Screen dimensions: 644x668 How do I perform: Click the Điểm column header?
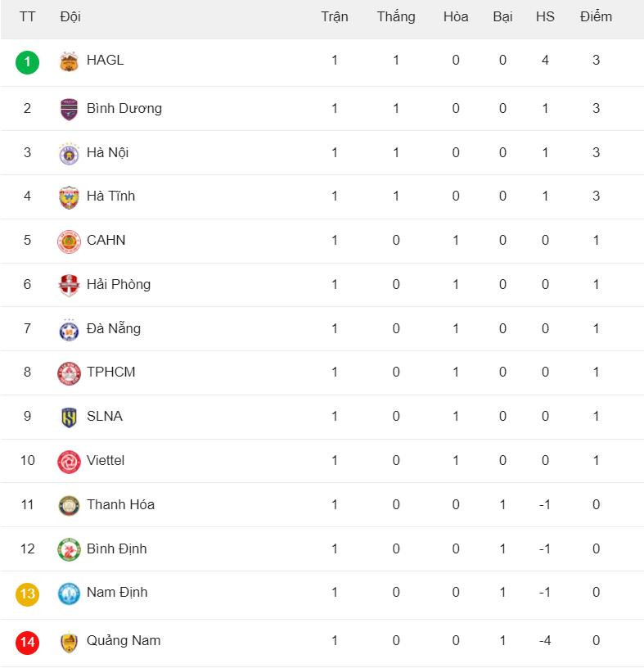(596, 17)
